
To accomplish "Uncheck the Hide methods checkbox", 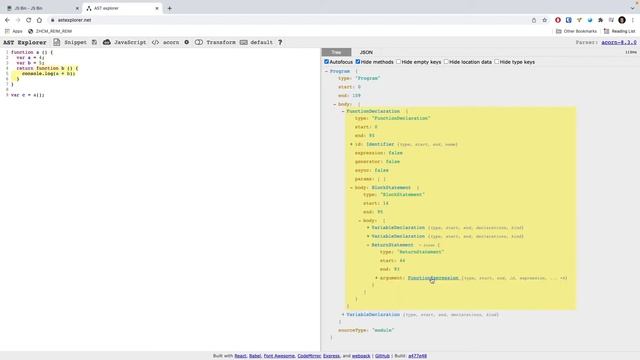I will (x=358, y=62).
